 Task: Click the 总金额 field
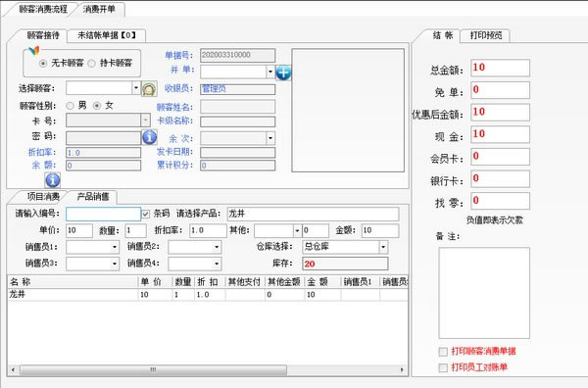click(500, 68)
